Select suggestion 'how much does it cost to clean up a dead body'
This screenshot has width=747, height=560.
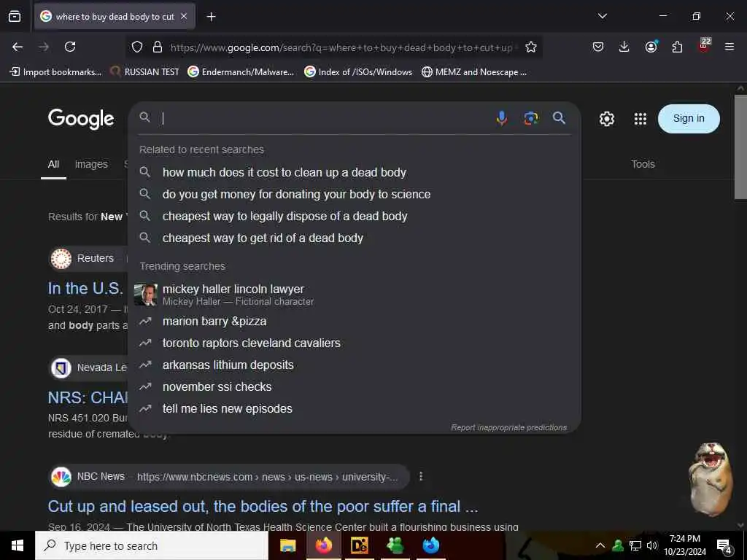coord(354,172)
